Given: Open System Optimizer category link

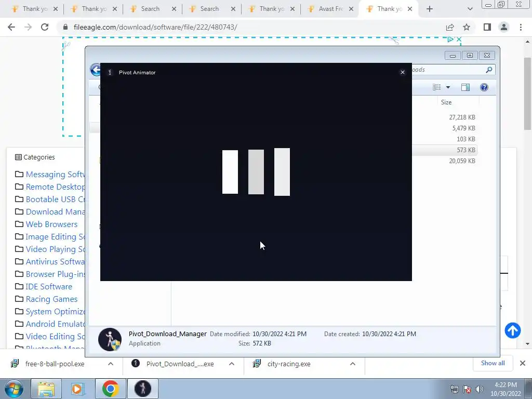Looking at the screenshot, I should point(55,312).
